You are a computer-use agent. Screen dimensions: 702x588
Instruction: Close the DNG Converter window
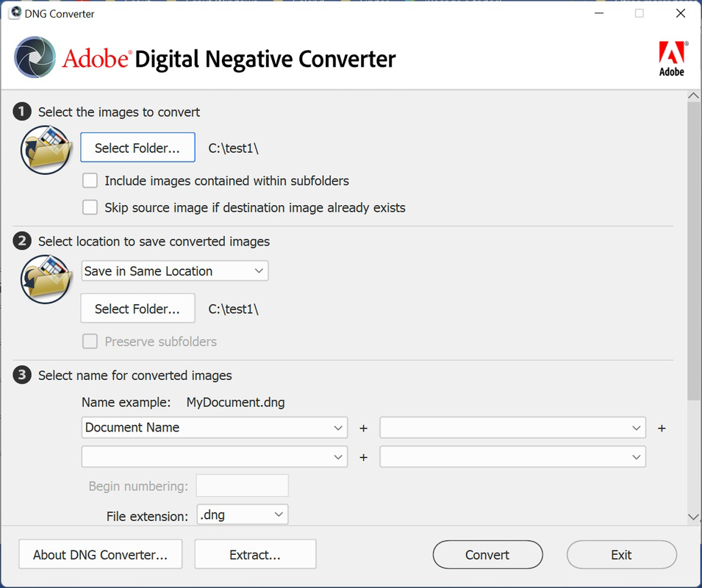(x=681, y=13)
